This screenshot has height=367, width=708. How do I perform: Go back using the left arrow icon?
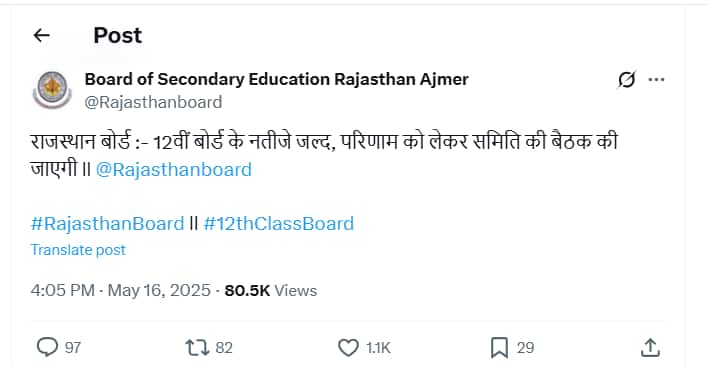(x=42, y=35)
